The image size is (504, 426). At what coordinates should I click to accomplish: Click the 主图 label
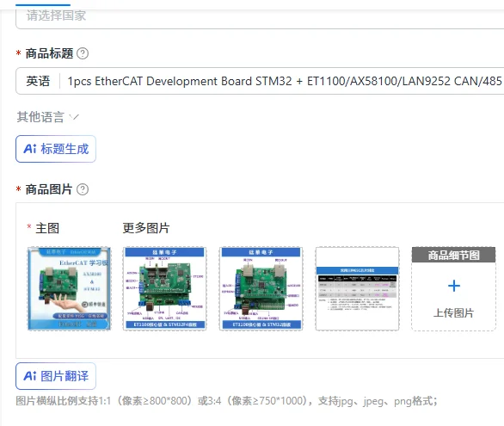[x=47, y=228]
